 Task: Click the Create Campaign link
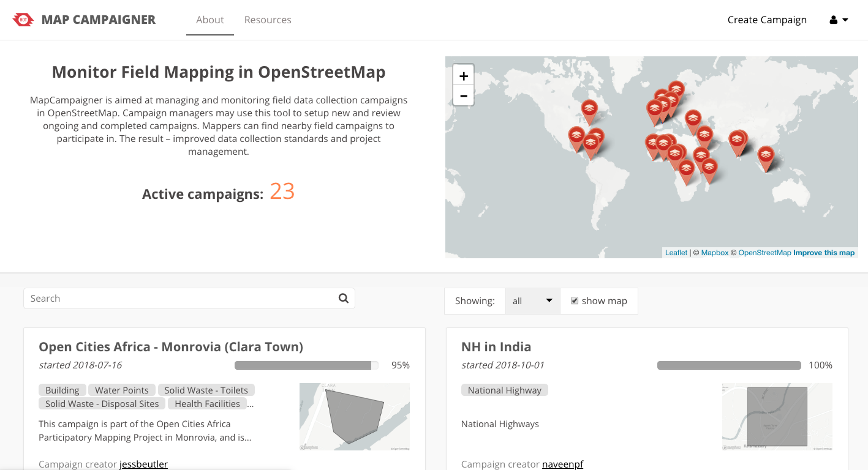pyautogui.click(x=767, y=20)
